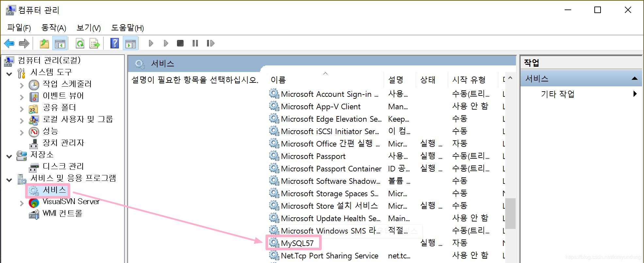The width and height of the screenshot is (644, 263).
Task: Open the 파일(F) menu
Action: tap(19, 28)
